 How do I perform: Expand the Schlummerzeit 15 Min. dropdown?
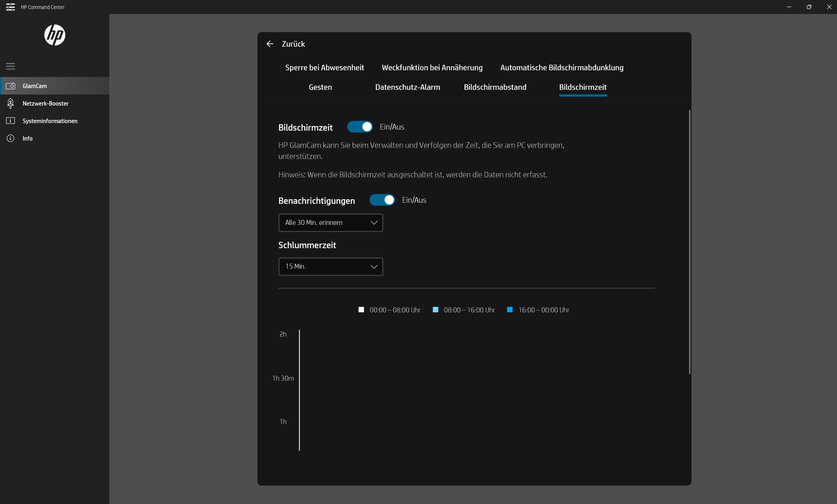coord(330,266)
